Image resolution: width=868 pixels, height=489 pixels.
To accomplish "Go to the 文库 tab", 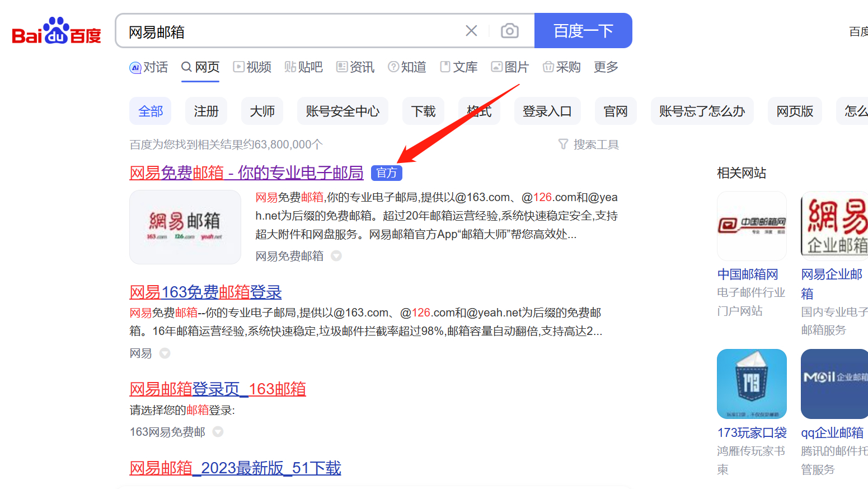I will [x=459, y=67].
